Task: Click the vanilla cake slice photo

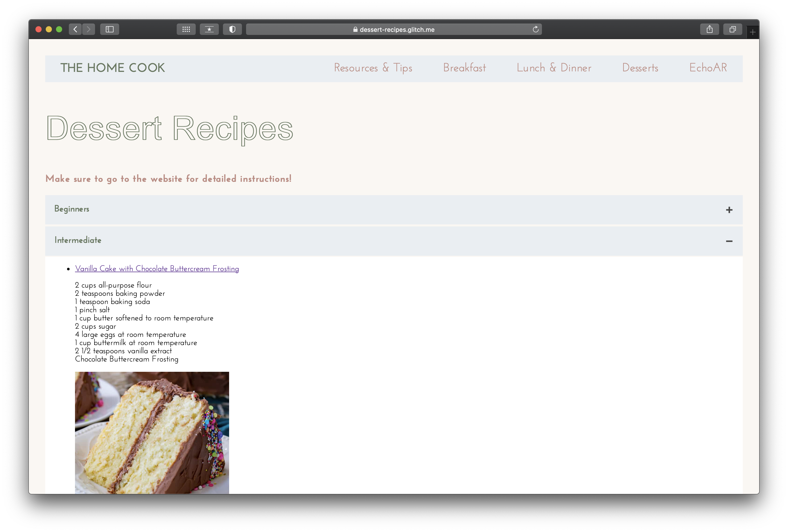Action: pos(152,432)
